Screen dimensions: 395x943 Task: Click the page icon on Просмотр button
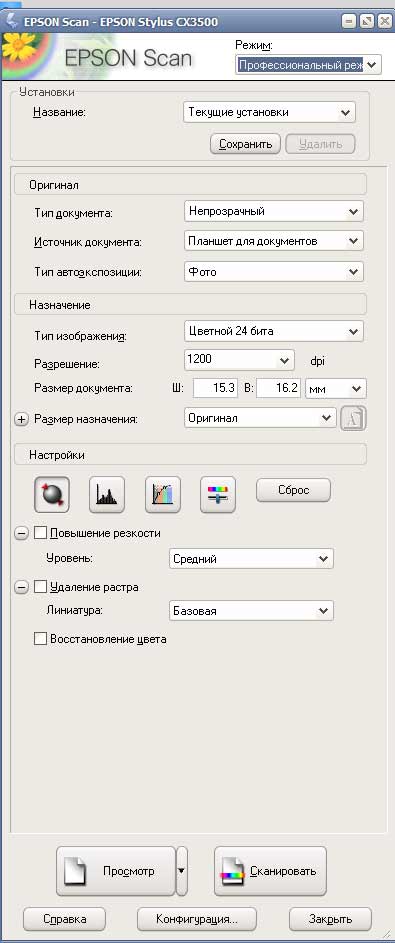pos(75,871)
